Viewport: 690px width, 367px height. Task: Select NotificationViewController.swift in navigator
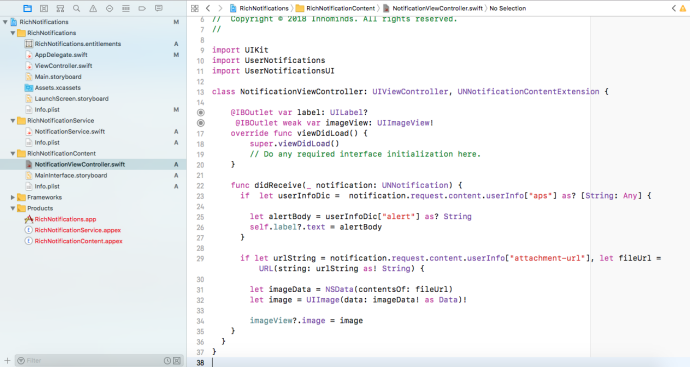point(80,165)
